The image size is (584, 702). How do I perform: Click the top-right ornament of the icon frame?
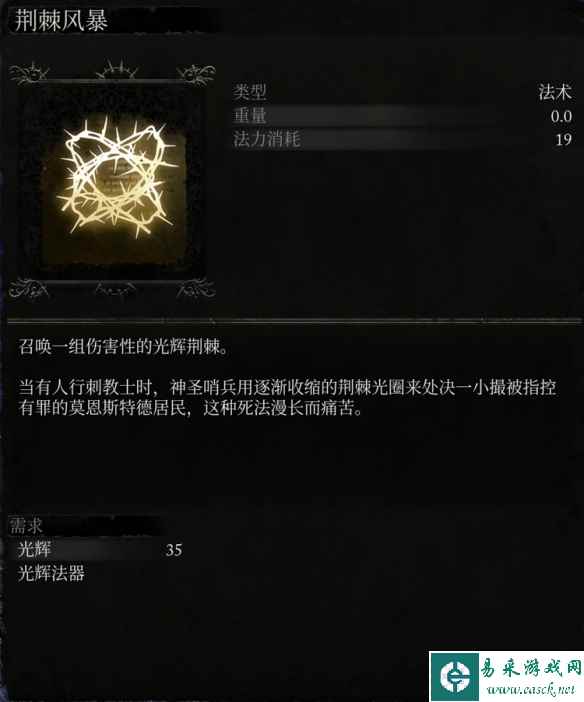196,74
